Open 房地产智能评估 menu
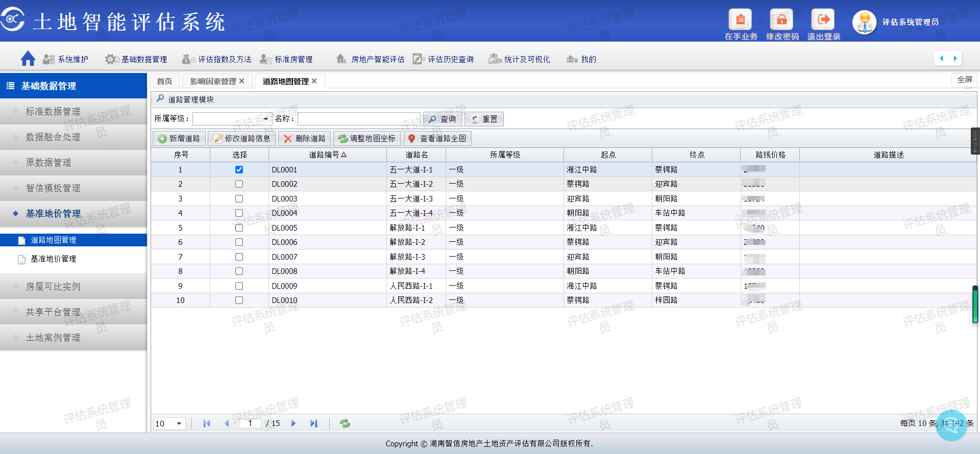The image size is (980, 454). (370, 59)
